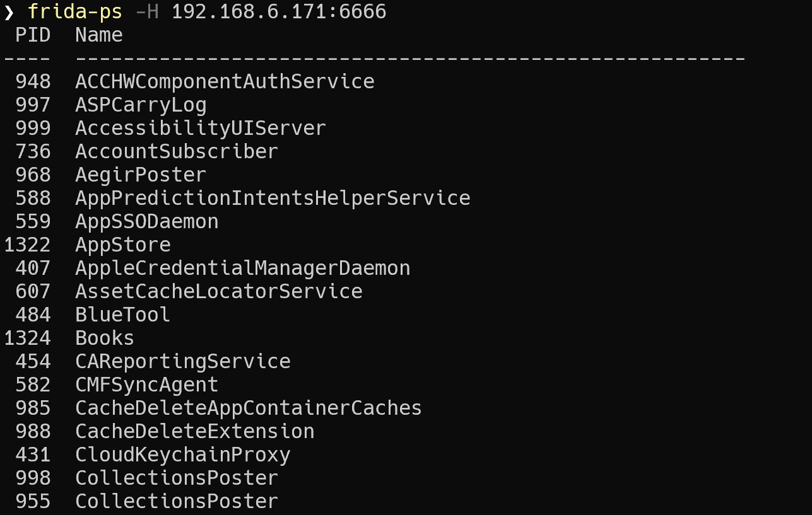Image resolution: width=812 pixels, height=515 pixels.
Task: Click the PID column header
Action: pyautogui.click(x=33, y=35)
